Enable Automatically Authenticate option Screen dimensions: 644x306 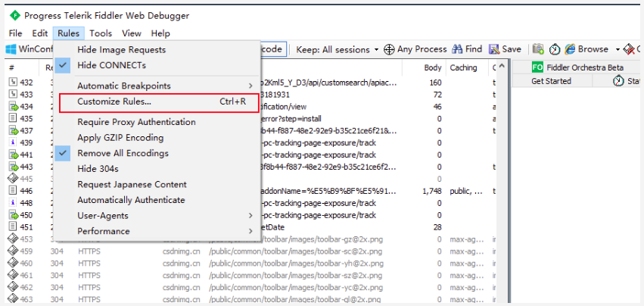tap(157, 200)
